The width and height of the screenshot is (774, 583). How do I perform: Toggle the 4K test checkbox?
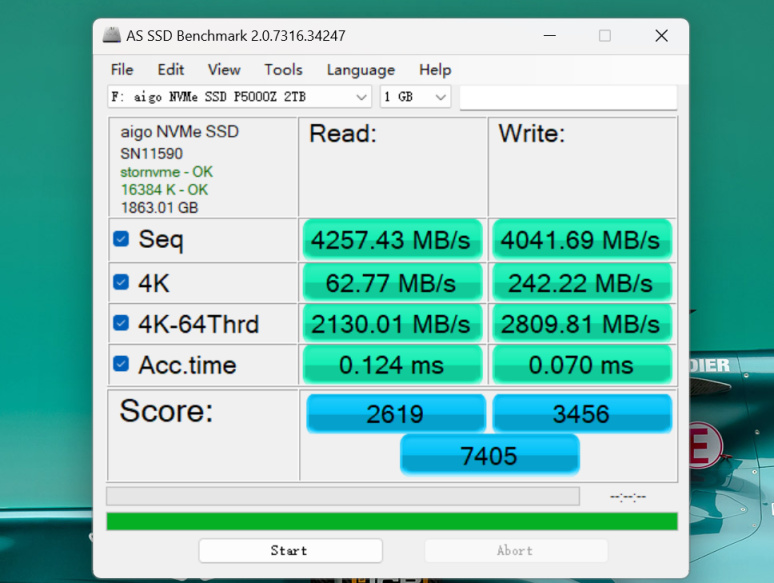point(121,282)
